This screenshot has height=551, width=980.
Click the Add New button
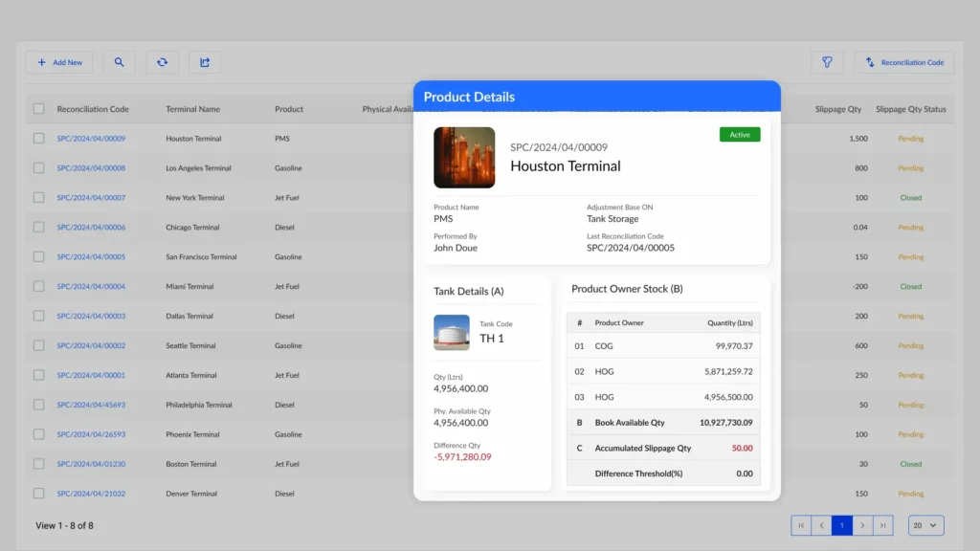[x=59, y=62]
